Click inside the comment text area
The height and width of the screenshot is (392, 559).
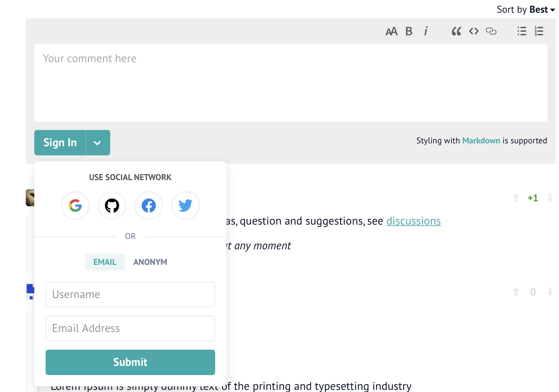[x=291, y=83]
